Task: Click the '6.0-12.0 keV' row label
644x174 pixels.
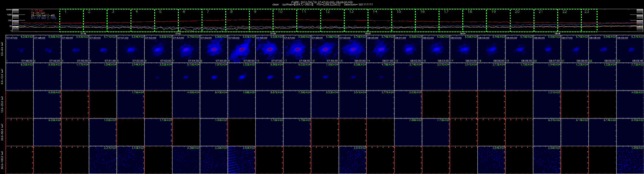Action: pyautogui.click(x=3, y=76)
